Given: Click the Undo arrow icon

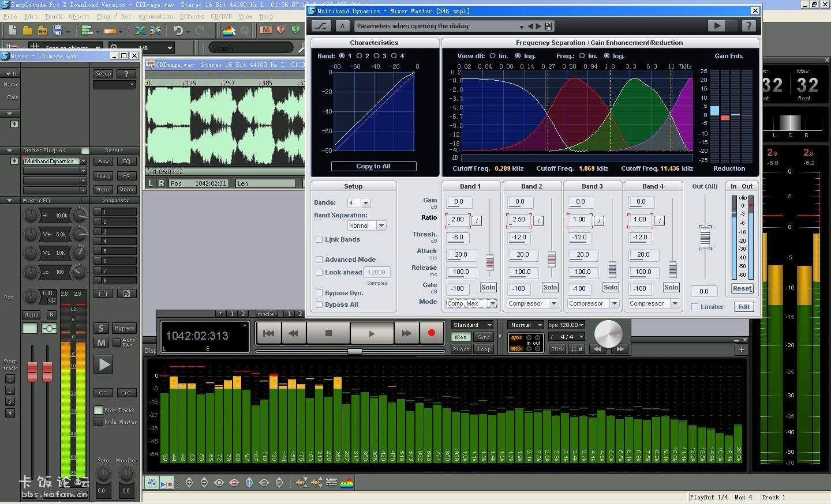Looking at the screenshot, I should click(178, 31).
